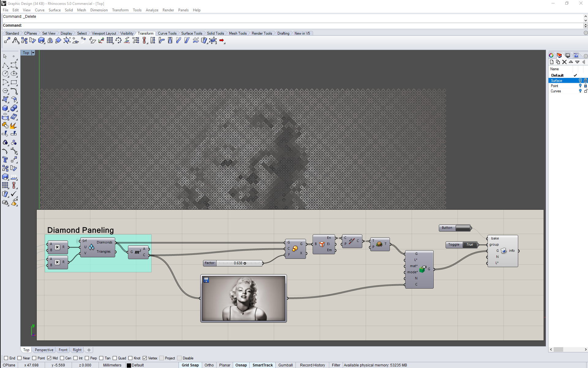588x368 pixels.
Task: Select the Rectangular Array tool in top toolbar
Action: pos(110,40)
